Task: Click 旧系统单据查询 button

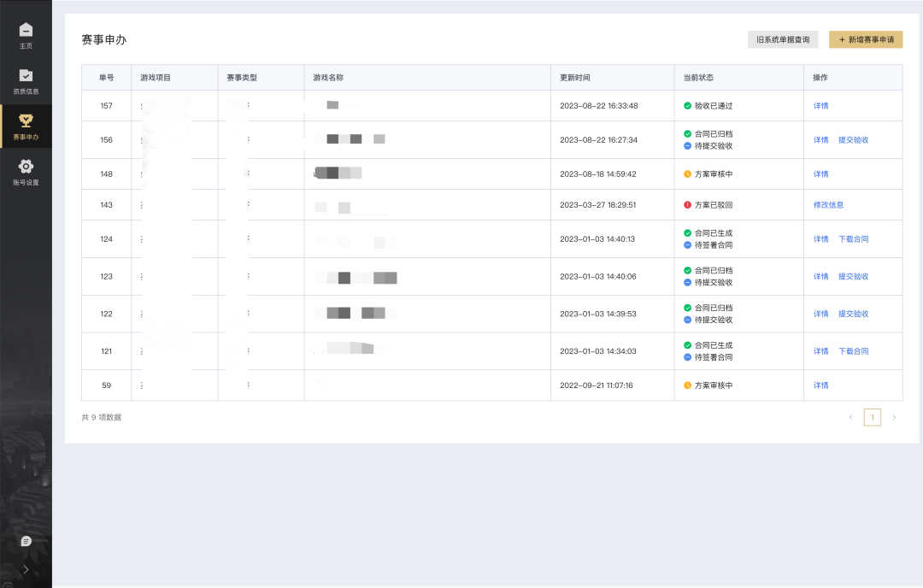Action: [783, 39]
